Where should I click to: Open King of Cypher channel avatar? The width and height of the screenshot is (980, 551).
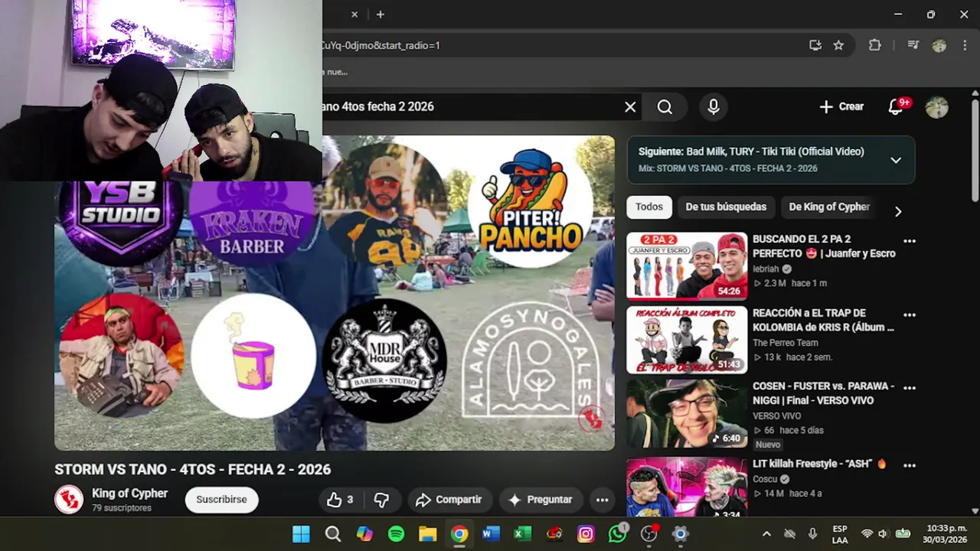coord(69,499)
